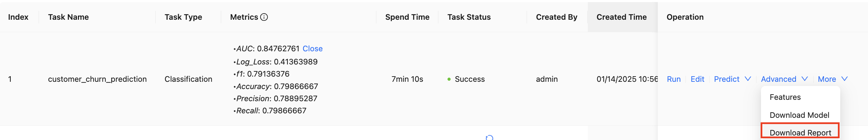The width and height of the screenshot is (868, 140).
Task: Click the Task Type column header
Action: 183,17
